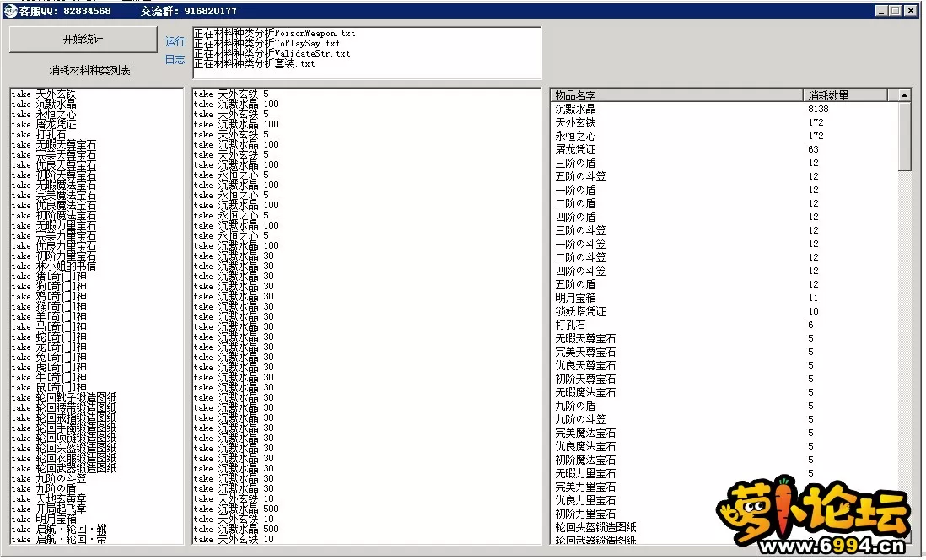Select 'take 完美魔法宝石' in material type list
The height and width of the screenshot is (560, 926).
(54, 196)
